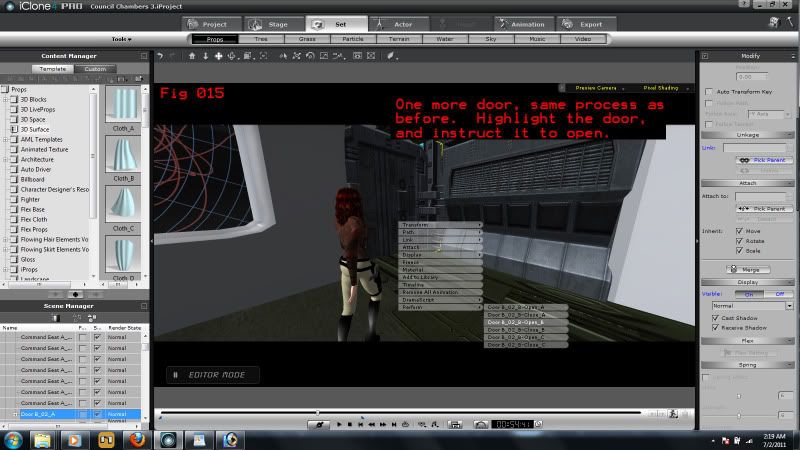
Task: Open Firefox from the taskbar
Action: pyautogui.click(x=137, y=440)
